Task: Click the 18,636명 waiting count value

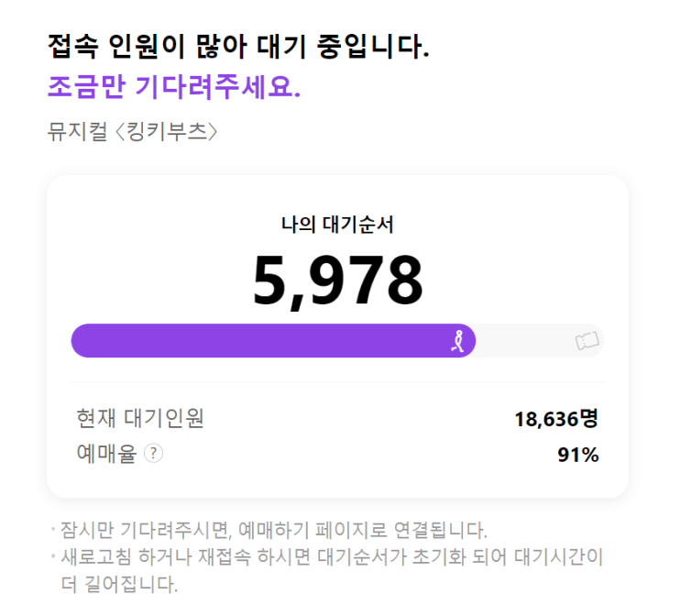Action: 555,419
